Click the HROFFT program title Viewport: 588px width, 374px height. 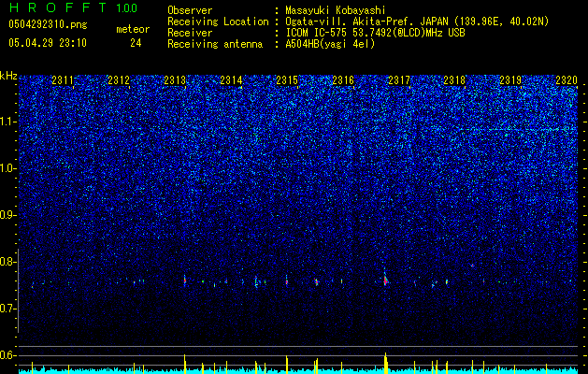tap(59, 7)
